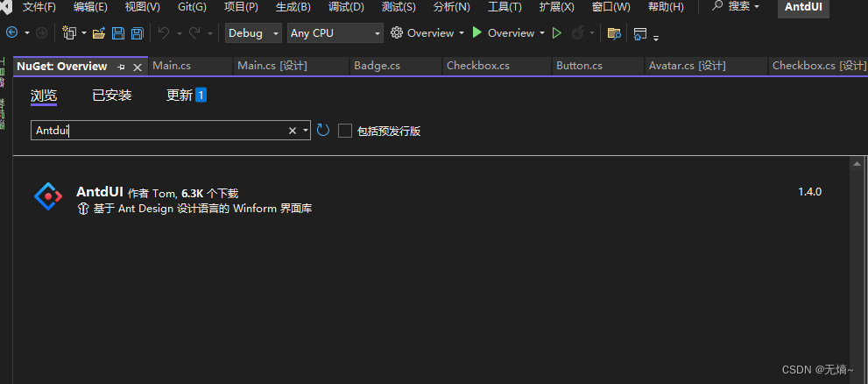The width and height of the screenshot is (868, 384).
Task: Select the 浏览 (Browse) NuGet tab
Action: click(44, 96)
